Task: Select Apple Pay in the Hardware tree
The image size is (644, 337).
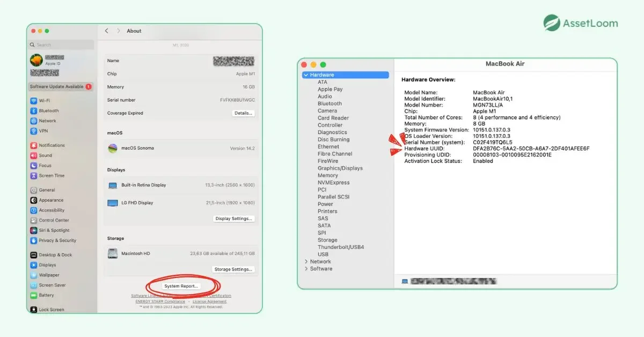Action: click(x=330, y=89)
